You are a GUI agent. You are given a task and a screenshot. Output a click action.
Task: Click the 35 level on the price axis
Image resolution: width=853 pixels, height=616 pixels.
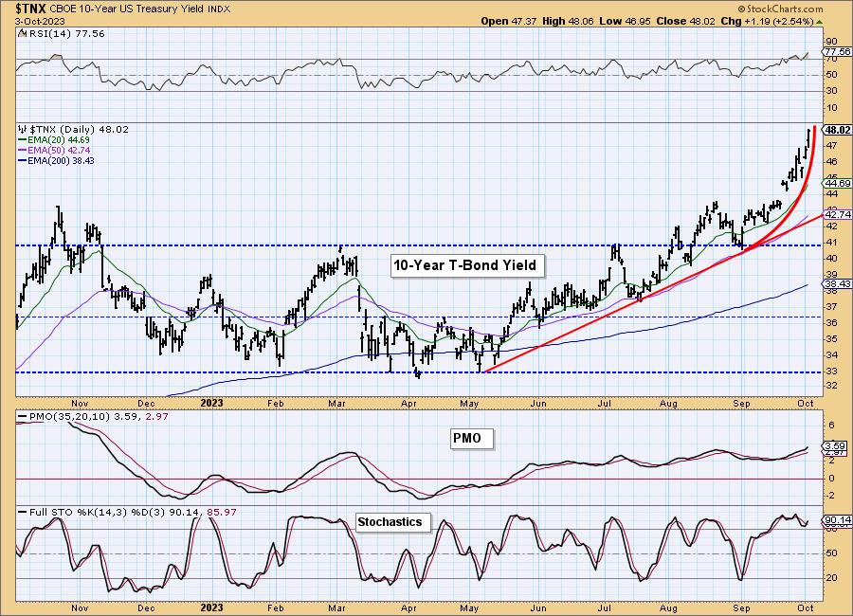click(832, 339)
